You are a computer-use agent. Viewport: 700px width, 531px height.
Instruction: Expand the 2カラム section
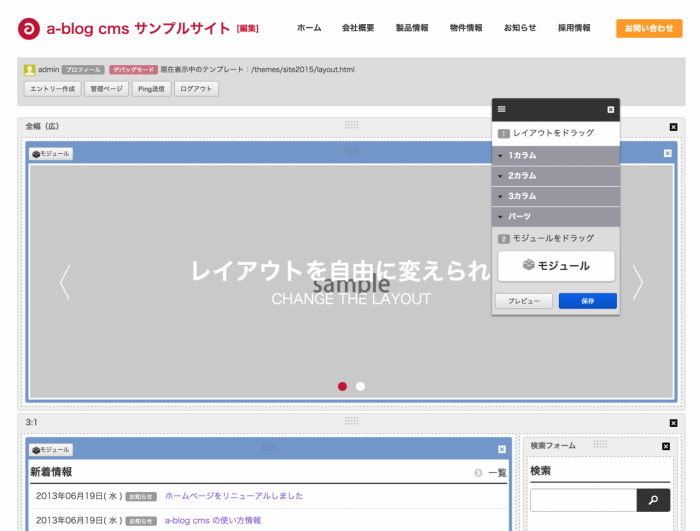556,176
